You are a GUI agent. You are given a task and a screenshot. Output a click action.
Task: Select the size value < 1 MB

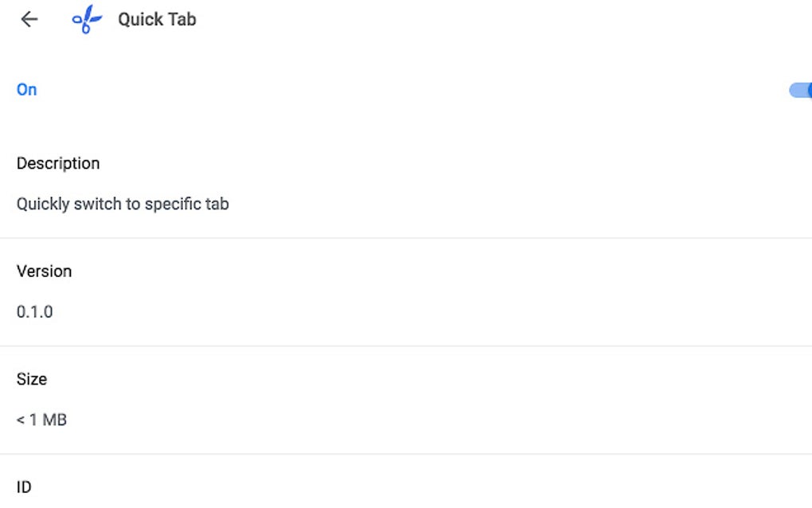pos(41,420)
